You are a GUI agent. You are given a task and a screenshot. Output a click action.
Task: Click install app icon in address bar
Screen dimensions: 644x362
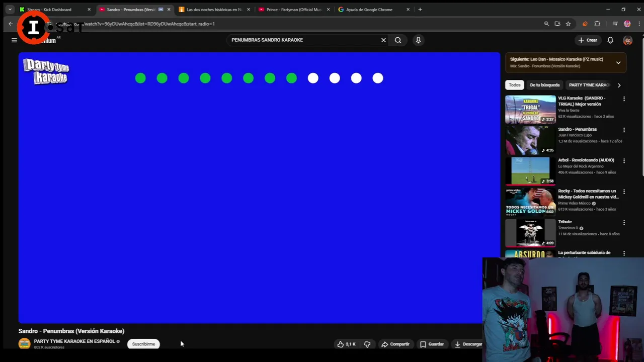(557, 24)
